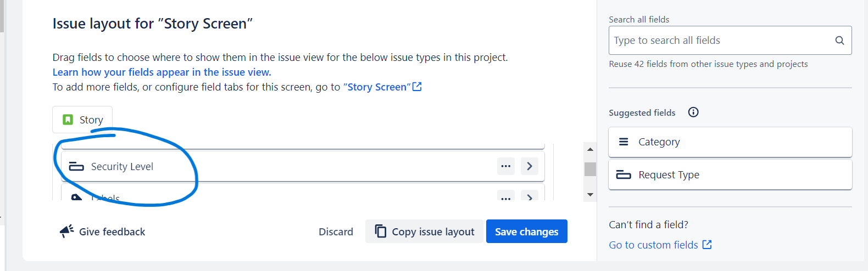Screen dimensions: 868x271
Task: Click the megaphone feedback icon
Action: (66, 231)
